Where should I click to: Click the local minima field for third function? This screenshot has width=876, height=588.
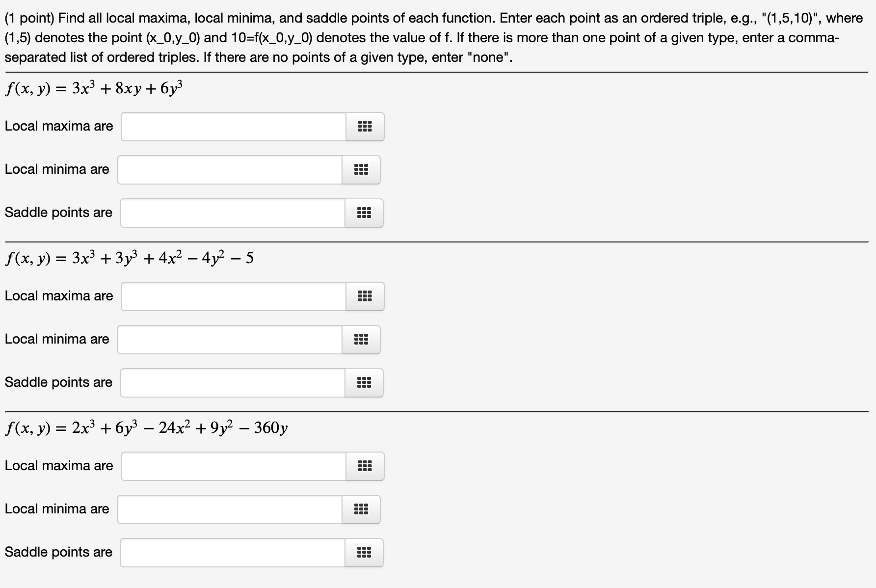click(x=229, y=510)
